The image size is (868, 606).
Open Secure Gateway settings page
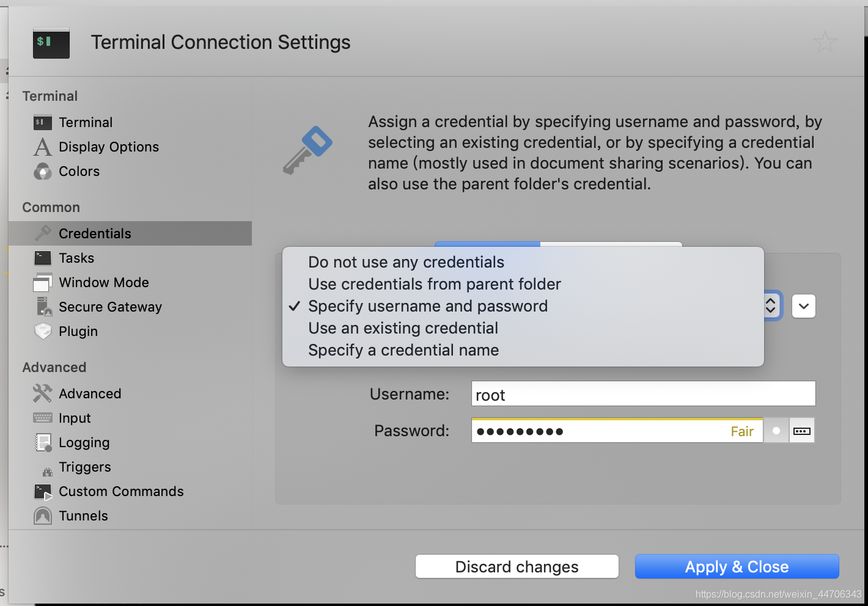click(x=130, y=307)
